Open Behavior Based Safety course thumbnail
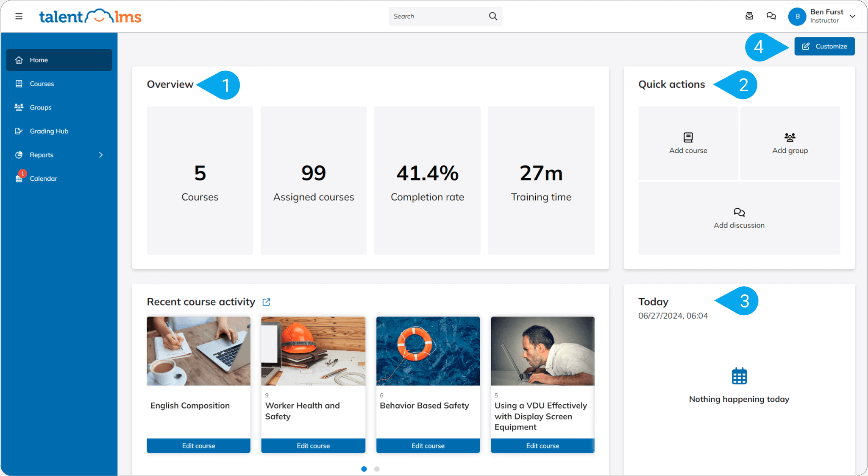 [428, 351]
